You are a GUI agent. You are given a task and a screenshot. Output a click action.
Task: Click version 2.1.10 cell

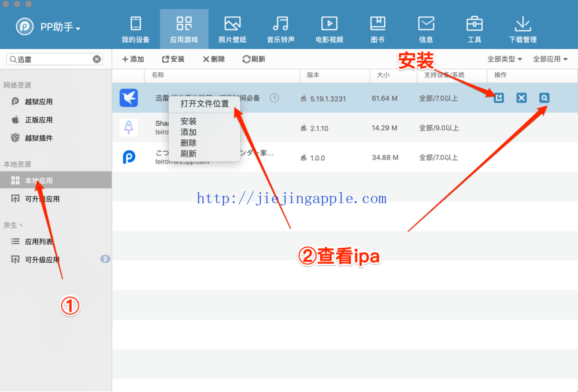319,128
